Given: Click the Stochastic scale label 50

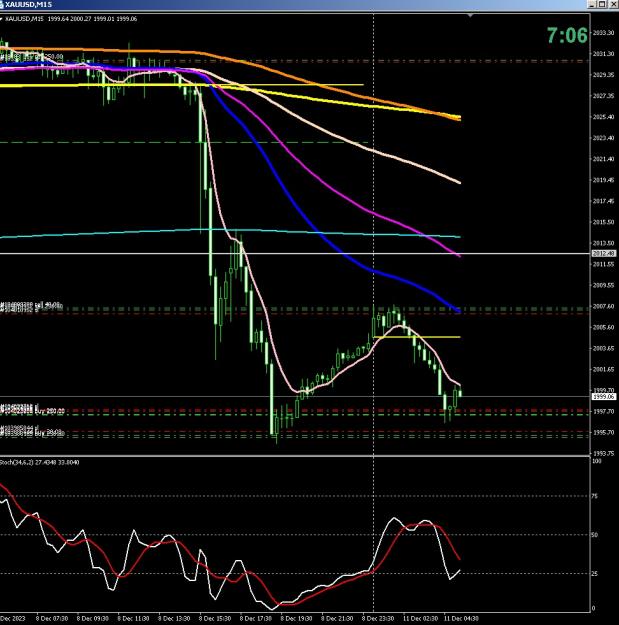Looking at the screenshot, I should pyautogui.click(x=595, y=535).
